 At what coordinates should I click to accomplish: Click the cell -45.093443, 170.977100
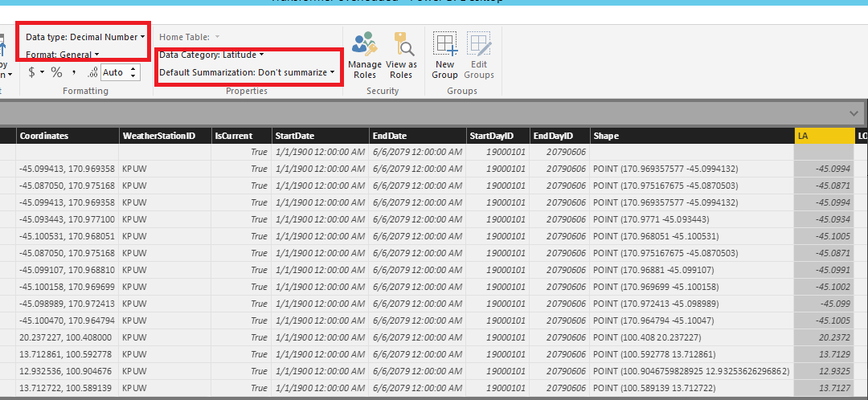click(68, 219)
